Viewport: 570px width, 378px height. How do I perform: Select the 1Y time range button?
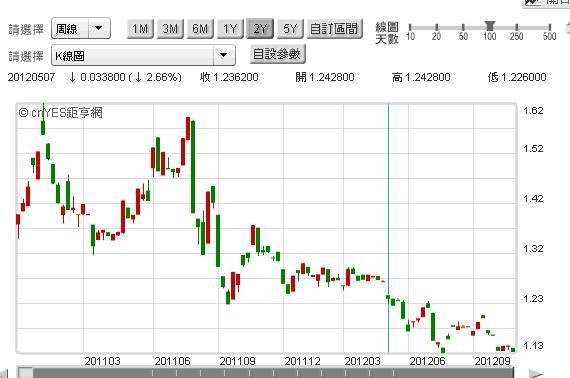230,28
